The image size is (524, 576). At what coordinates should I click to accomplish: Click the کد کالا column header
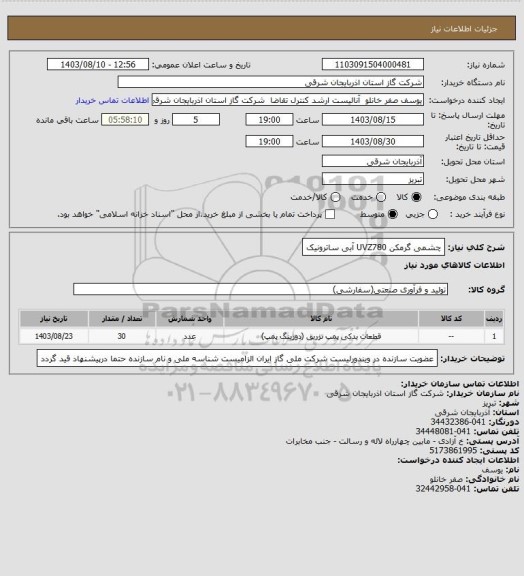pyautogui.click(x=451, y=318)
